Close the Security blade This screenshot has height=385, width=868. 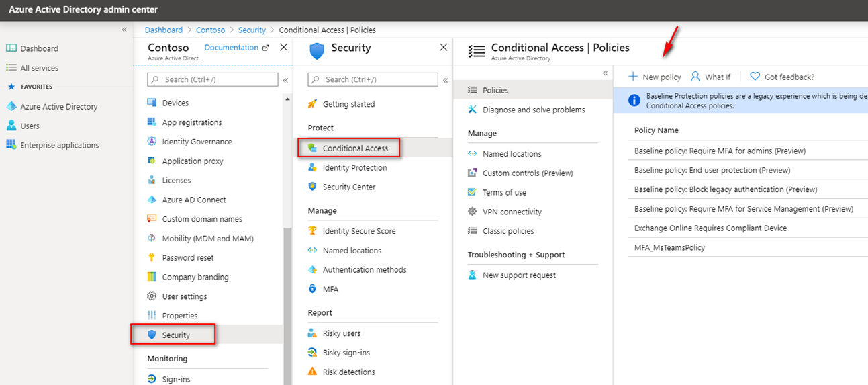[443, 47]
